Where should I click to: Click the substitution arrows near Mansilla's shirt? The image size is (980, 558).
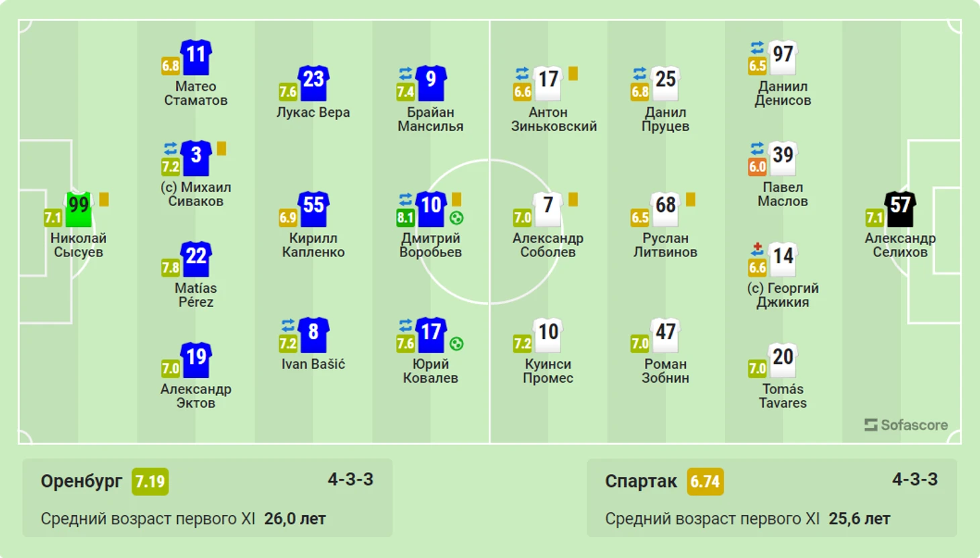[405, 73]
